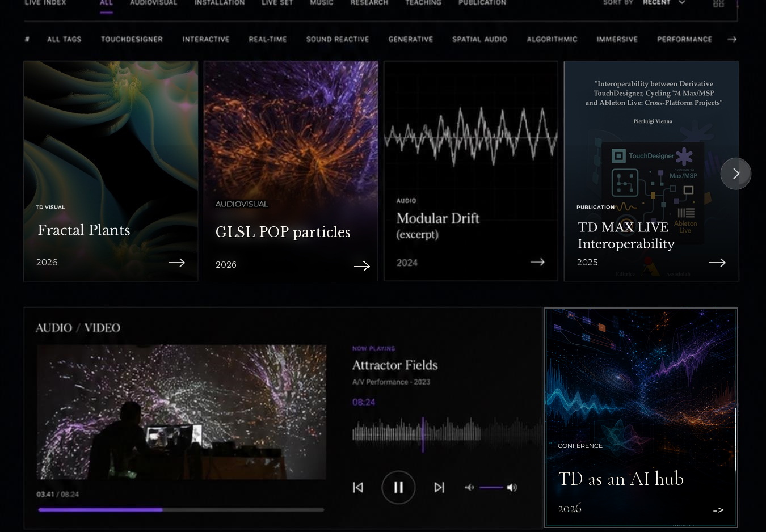Skip to the previous track

(358, 487)
